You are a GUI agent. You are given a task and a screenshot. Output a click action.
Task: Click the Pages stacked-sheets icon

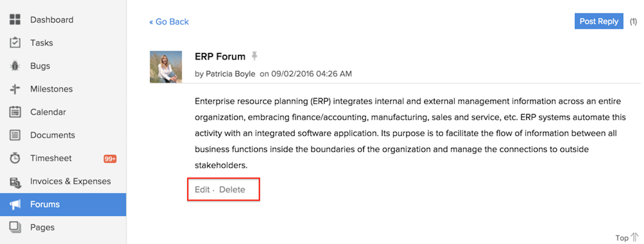point(15,227)
